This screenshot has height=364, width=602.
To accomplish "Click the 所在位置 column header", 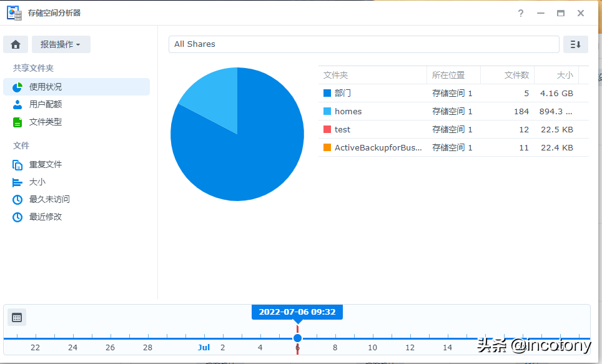I will coord(453,76).
